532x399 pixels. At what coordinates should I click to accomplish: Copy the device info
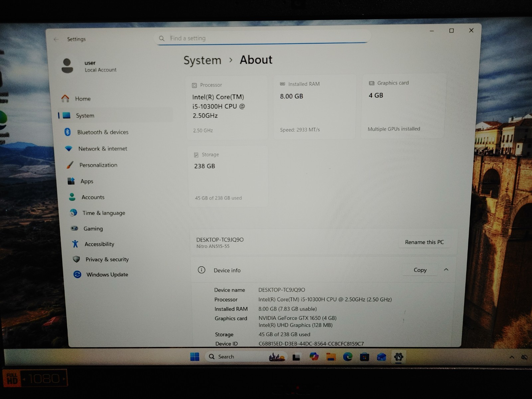pyautogui.click(x=420, y=270)
